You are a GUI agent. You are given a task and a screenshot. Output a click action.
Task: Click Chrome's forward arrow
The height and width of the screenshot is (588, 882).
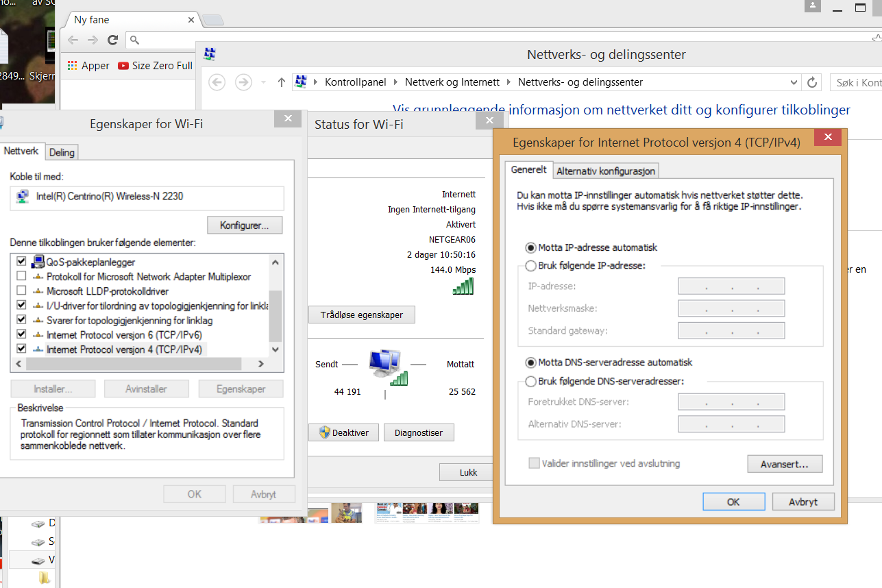point(93,40)
